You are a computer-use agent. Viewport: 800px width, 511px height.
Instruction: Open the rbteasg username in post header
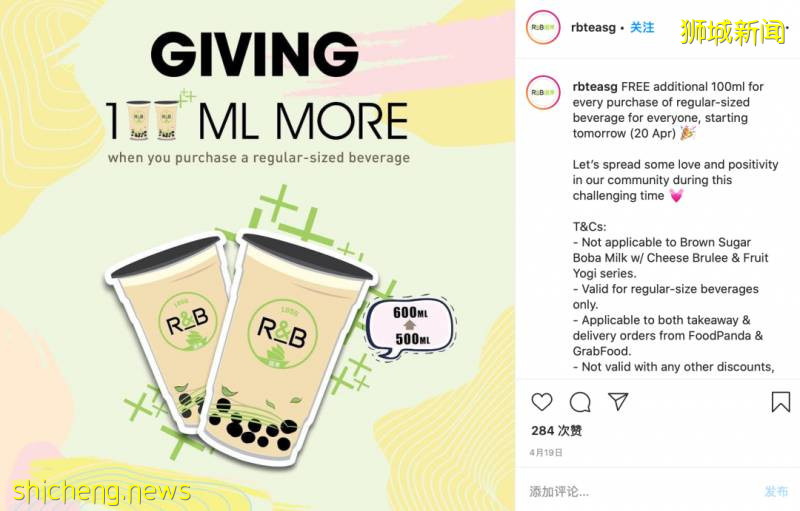click(x=593, y=28)
